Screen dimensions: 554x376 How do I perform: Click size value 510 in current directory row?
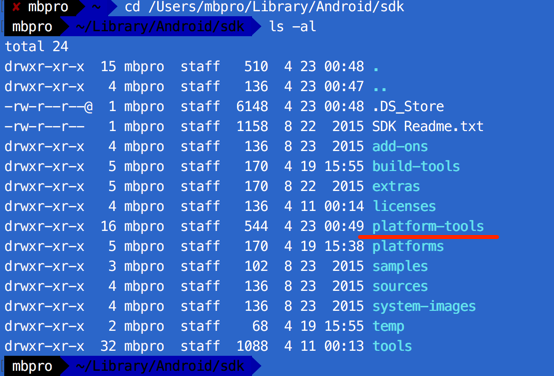coord(256,66)
